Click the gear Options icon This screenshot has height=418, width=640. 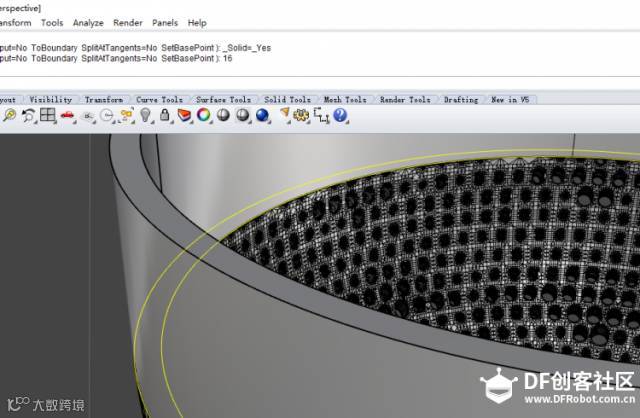pos(302,116)
